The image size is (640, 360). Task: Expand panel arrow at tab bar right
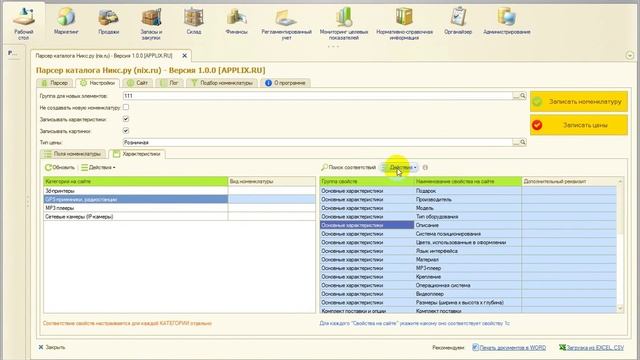point(629,56)
